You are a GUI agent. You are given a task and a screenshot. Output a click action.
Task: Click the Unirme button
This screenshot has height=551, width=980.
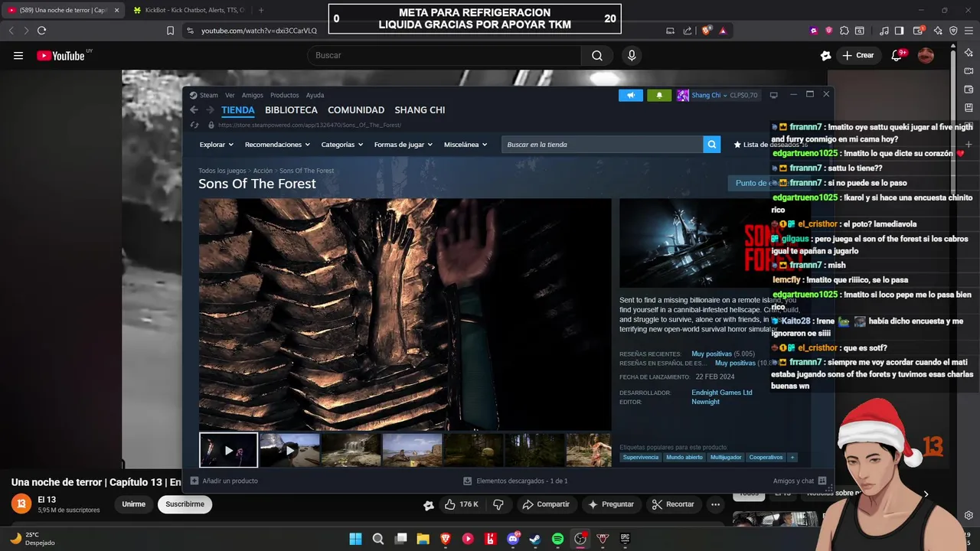[x=133, y=504]
